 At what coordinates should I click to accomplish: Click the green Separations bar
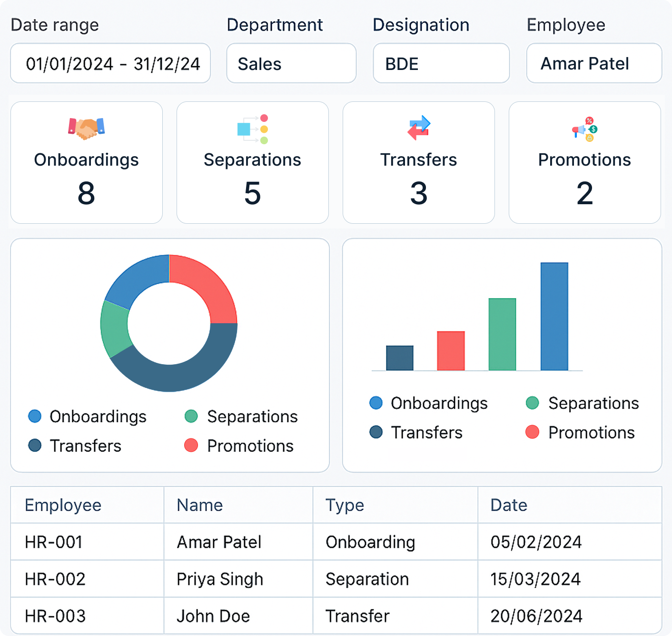coord(502,334)
